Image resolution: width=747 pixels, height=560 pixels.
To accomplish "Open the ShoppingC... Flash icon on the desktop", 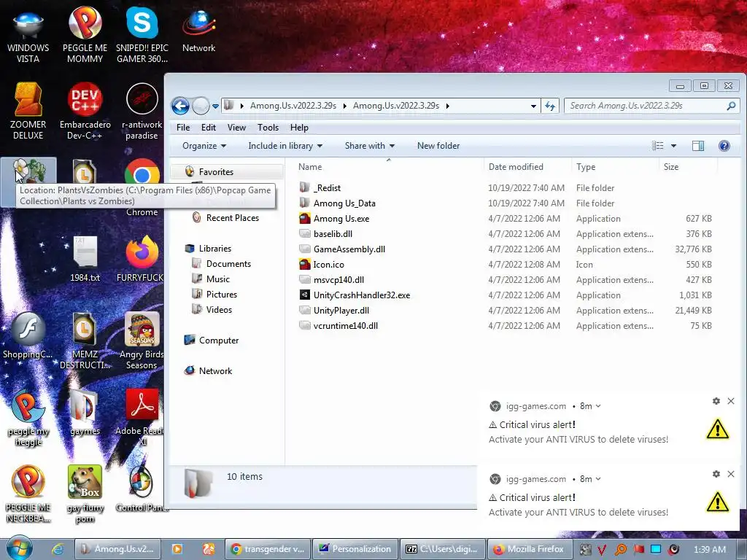I will pos(28,335).
